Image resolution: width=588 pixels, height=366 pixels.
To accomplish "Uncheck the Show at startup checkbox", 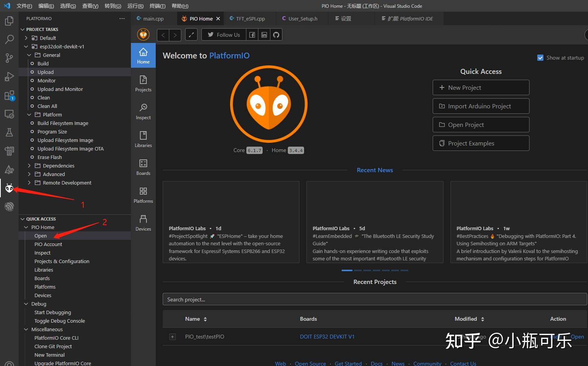I will click(x=540, y=57).
